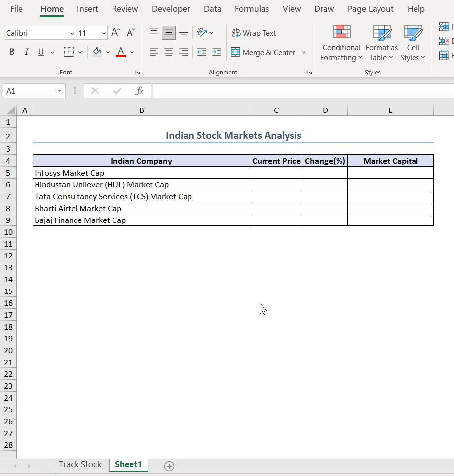Select column E header

click(390, 110)
